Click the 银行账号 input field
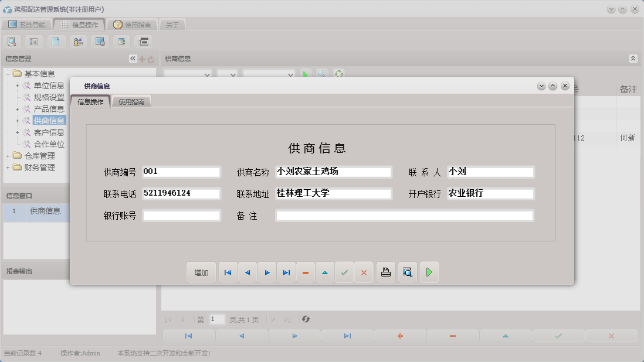 (181, 215)
